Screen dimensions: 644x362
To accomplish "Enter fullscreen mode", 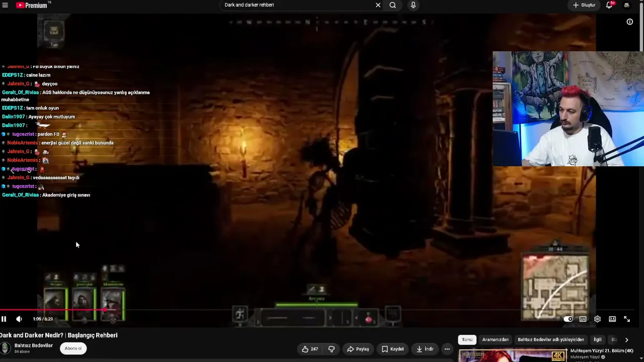I will [627, 319].
